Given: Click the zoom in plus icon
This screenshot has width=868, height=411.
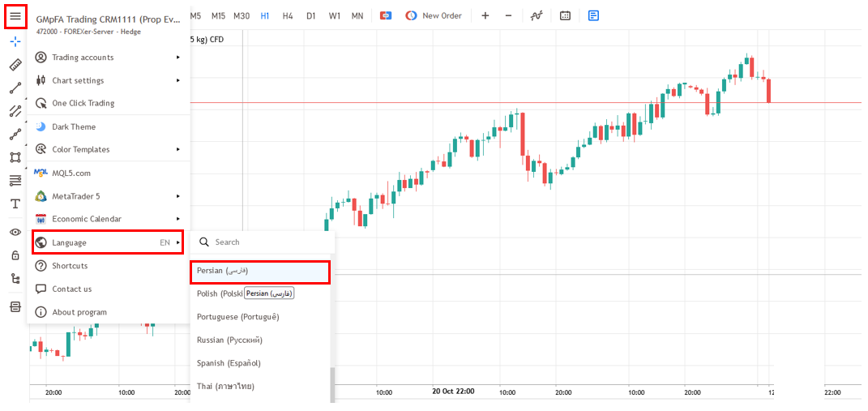Looking at the screenshot, I should 485,15.
